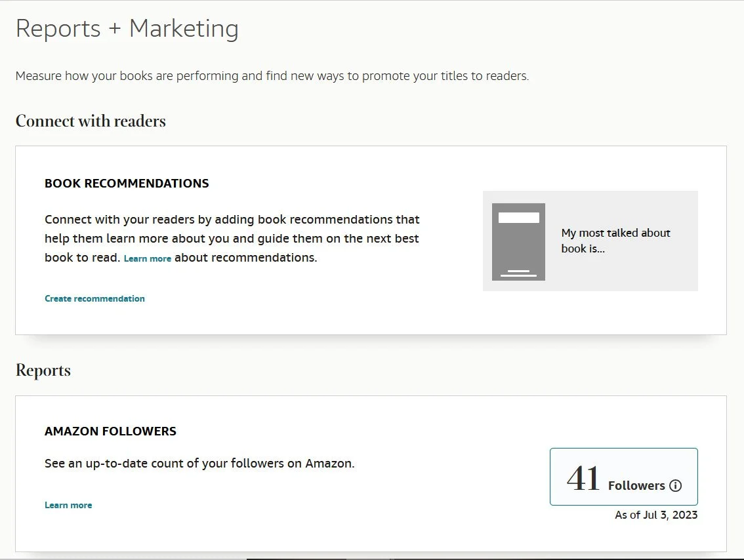Screen dimensions: 744x560
Task: Click the Reports section heading
Action: tap(43, 370)
